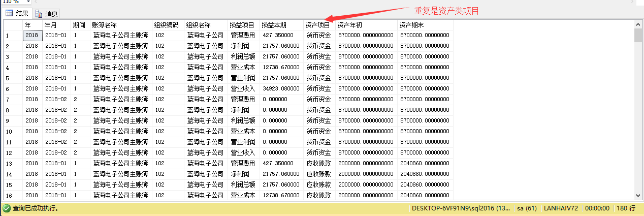This screenshot has height=216, width=644.
Task: Select the 资产项目 column header
Action: coord(320,24)
